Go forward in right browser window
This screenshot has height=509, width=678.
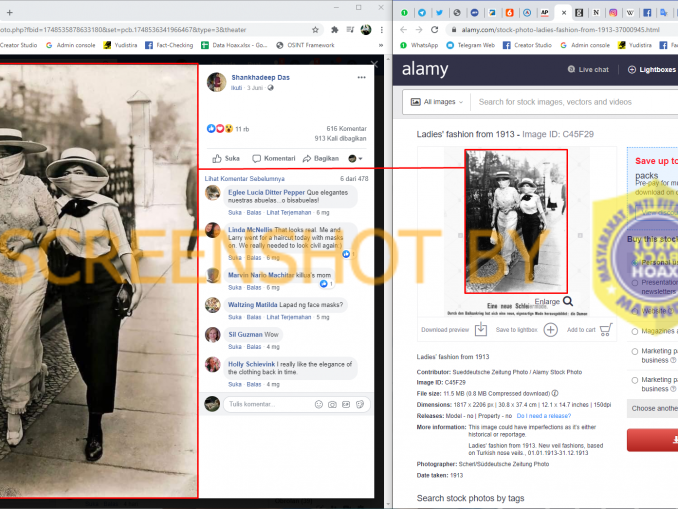point(419,30)
